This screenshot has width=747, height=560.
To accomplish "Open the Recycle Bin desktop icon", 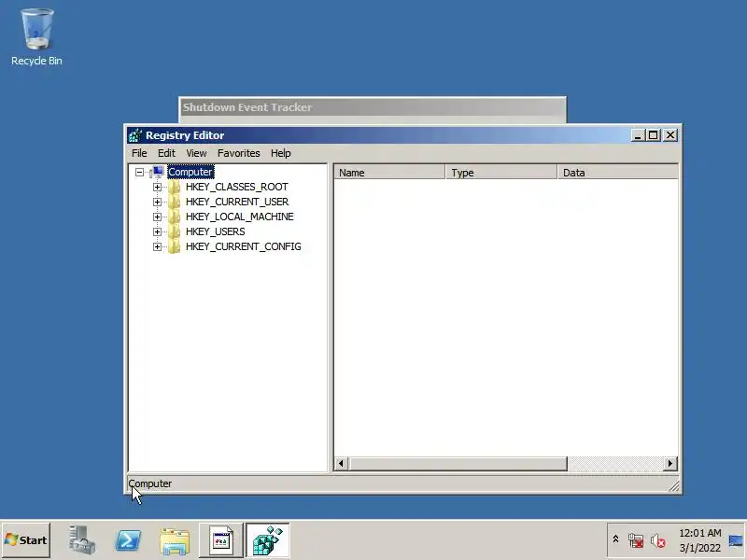I will [x=36, y=37].
